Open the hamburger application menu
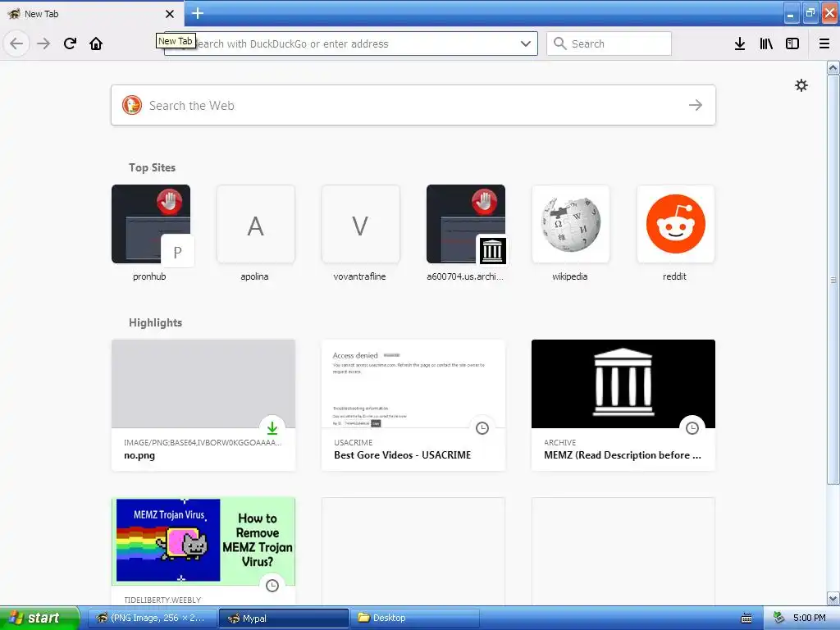The width and height of the screenshot is (840, 630). 824,43
